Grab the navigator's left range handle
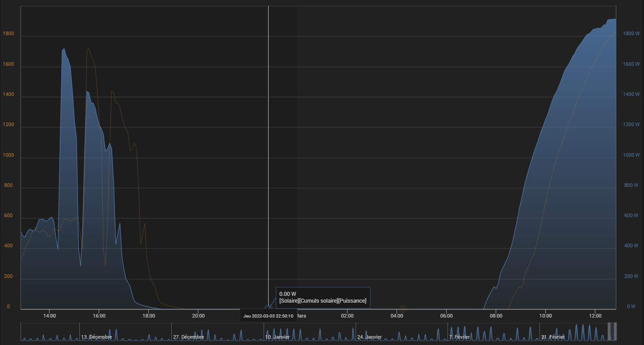Viewport: 644px width, 345px height. point(609,331)
